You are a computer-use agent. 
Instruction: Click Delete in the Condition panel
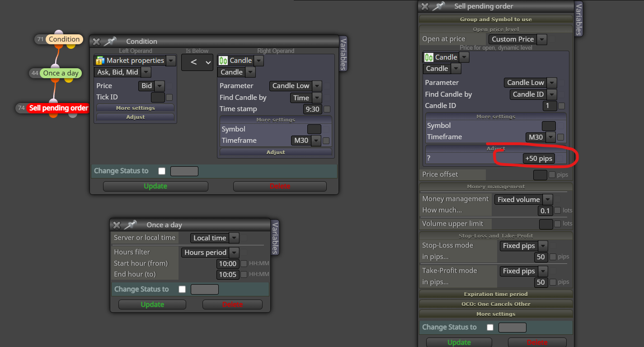tap(280, 186)
